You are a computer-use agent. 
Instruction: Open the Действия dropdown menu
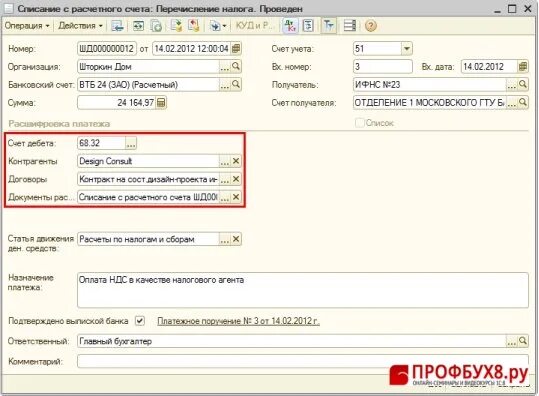pos(80,26)
